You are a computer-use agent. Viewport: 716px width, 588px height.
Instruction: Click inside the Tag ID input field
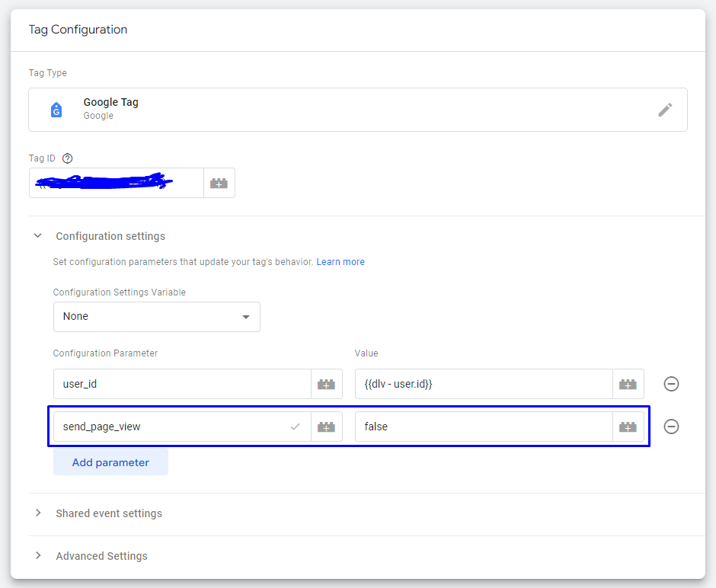pos(114,183)
